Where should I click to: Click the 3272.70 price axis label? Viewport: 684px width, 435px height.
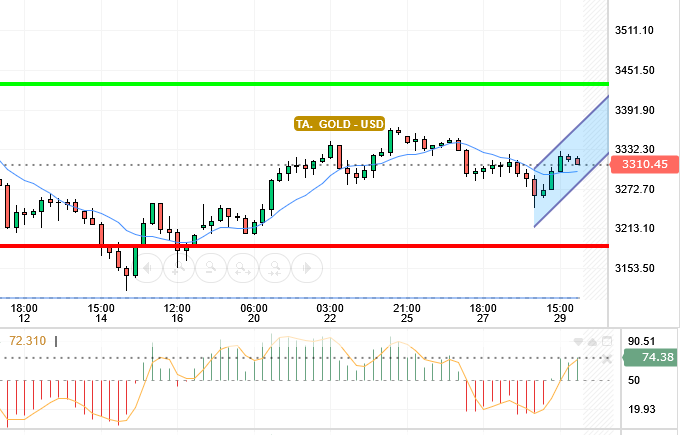click(635, 189)
